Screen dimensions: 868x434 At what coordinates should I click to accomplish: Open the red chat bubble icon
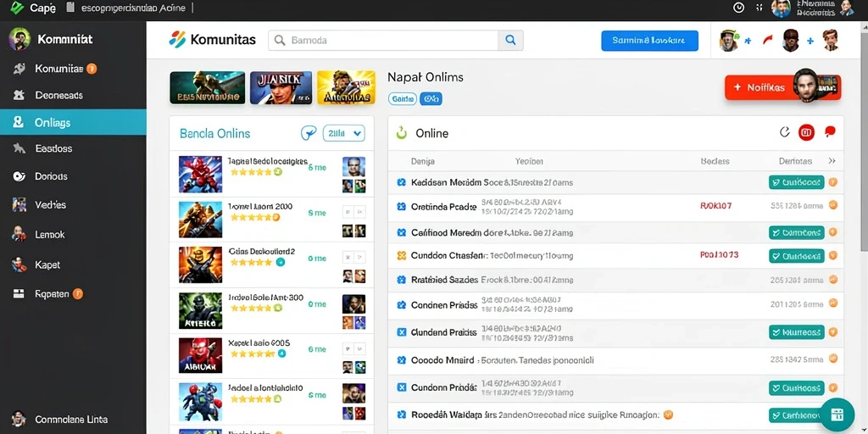829,131
